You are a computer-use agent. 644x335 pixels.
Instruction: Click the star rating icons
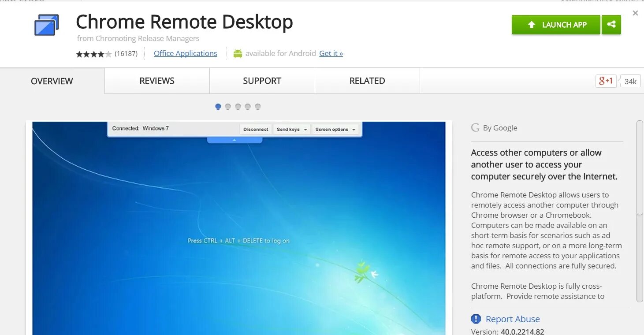[94, 54]
